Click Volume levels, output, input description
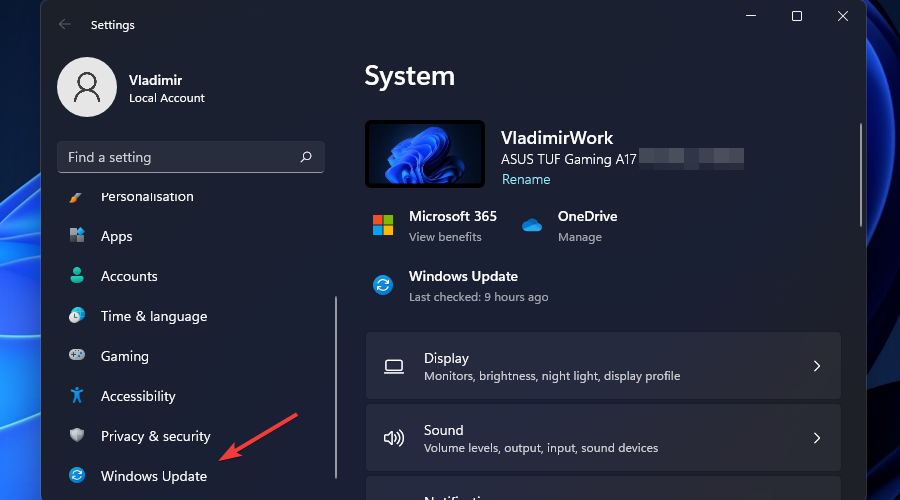Screen dimensions: 900x500 click(x=541, y=448)
